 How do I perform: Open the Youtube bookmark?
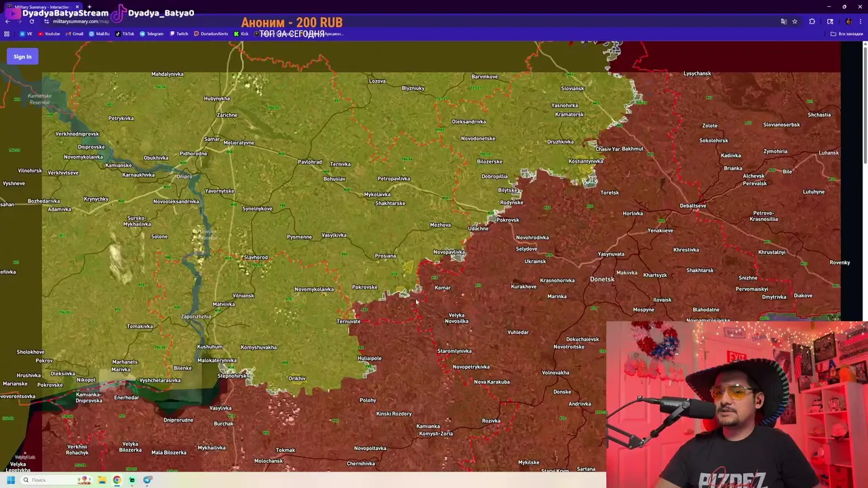50,34
